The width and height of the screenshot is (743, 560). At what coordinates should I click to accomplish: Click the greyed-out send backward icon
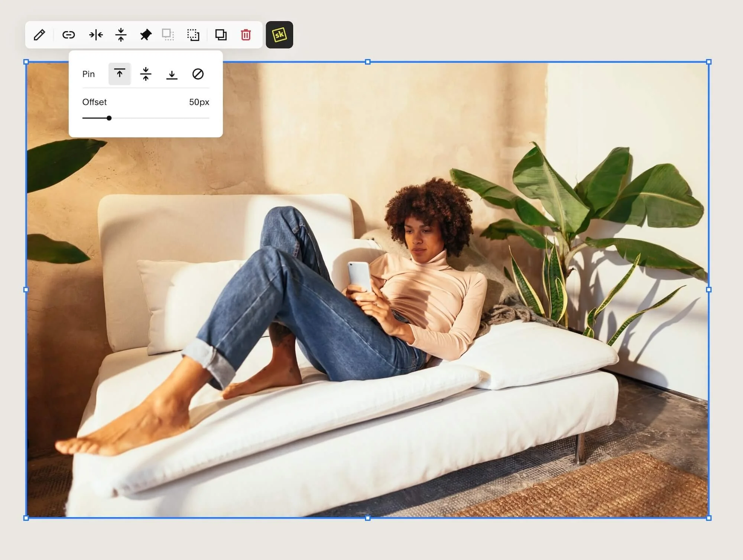tap(168, 35)
